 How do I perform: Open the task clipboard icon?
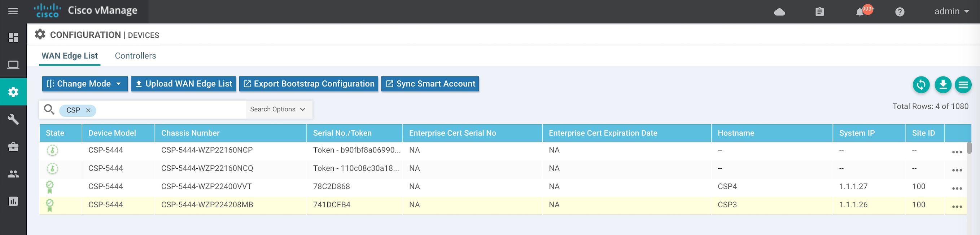tap(819, 12)
